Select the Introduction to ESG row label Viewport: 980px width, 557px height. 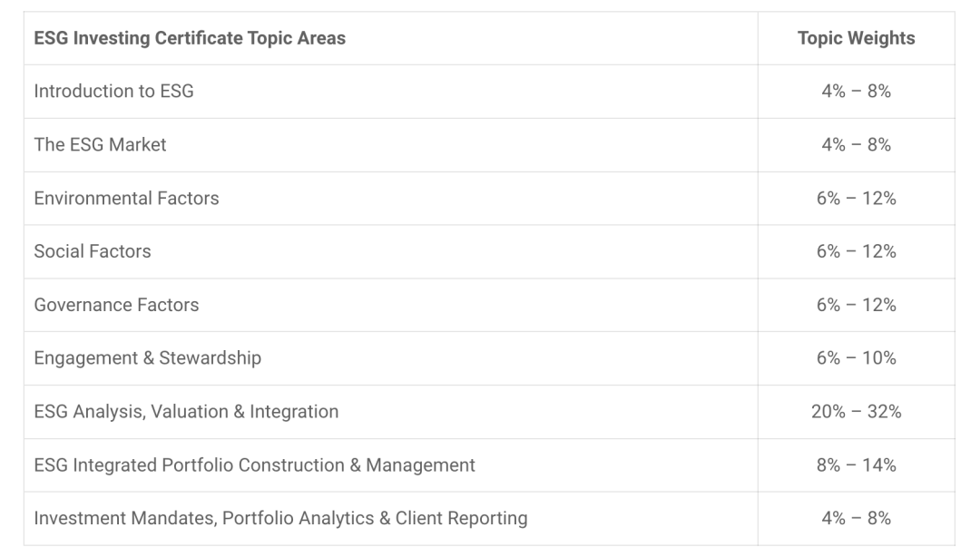tap(113, 91)
